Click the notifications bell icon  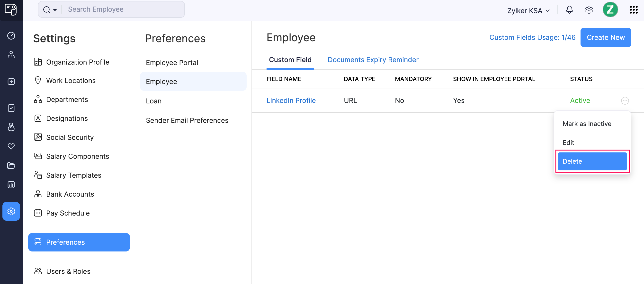pyautogui.click(x=570, y=9)
